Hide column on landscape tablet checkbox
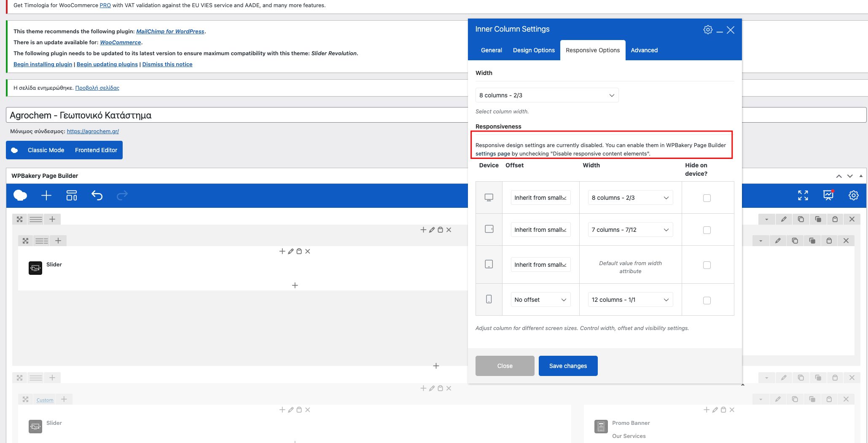The width and height of the screenshot is (868, 443). 707,230
